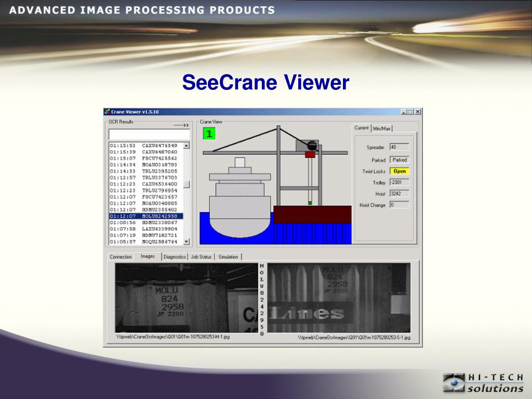Click the Crane Viewer title bar app icon
This screenshot has height=399, width=532.
point(107,112)
